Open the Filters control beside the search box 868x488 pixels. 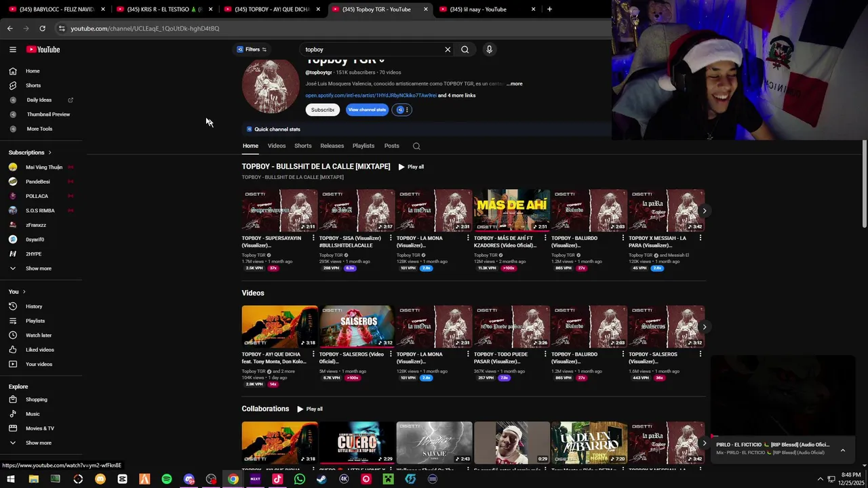click(x=252, y=49)
